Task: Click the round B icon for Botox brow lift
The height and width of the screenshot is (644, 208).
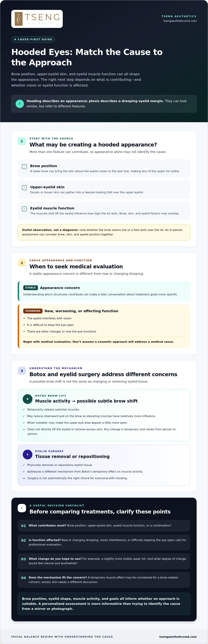Action: (x=28, y=399)
